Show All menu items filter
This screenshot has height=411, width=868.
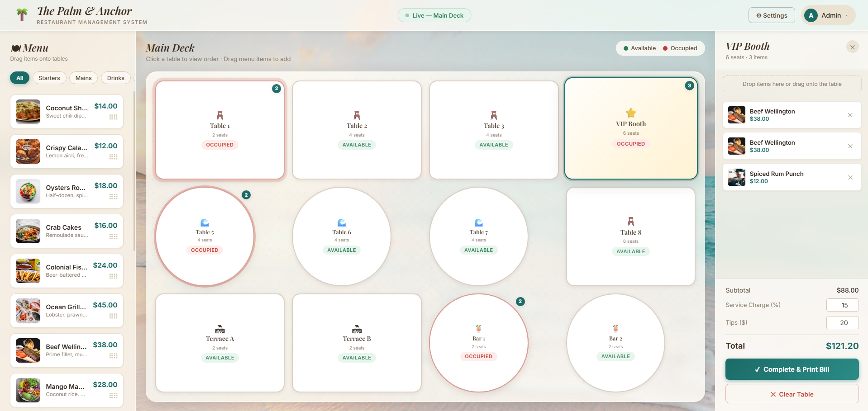[20, 78]
